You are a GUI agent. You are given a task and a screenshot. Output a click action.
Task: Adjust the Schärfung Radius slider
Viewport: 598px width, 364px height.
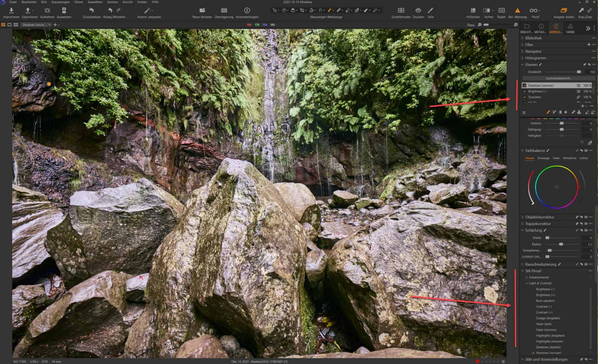tap(561, 244)
